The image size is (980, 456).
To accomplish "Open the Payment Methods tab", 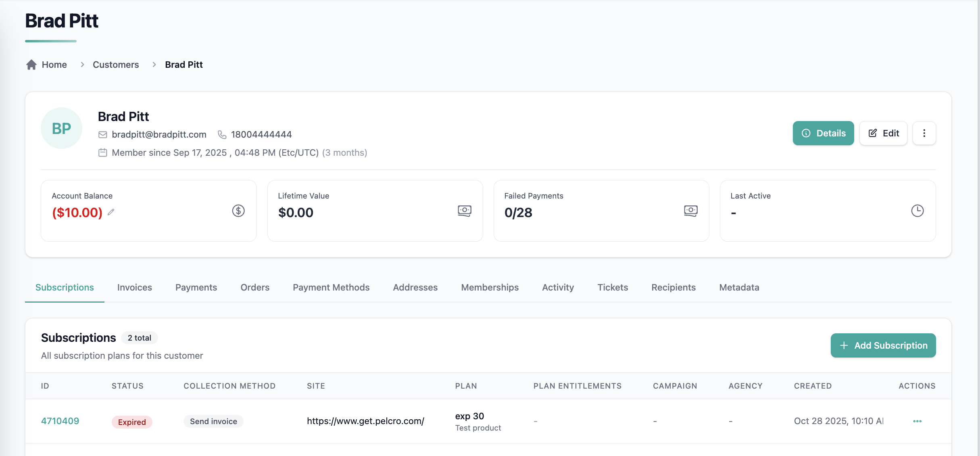I will [331, 287].
